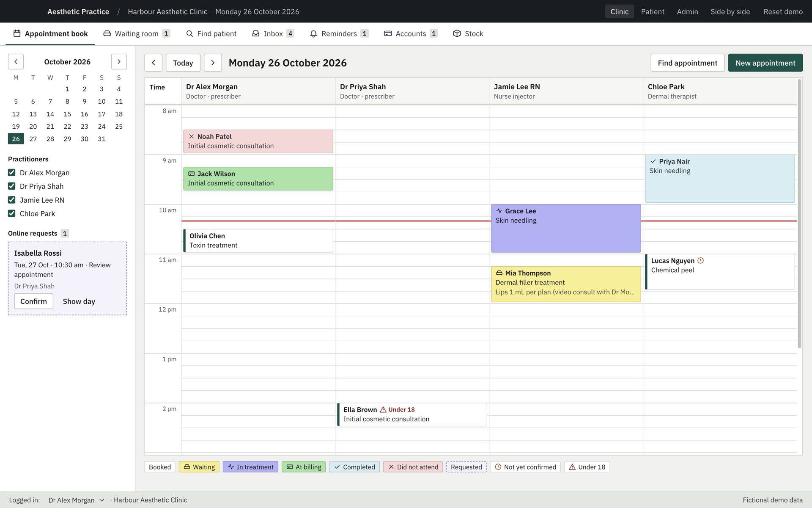The width and height of the screenshot is (812, 508).
Task: Click the waiting icon on Mia Thompson
Action: point(499,273)
